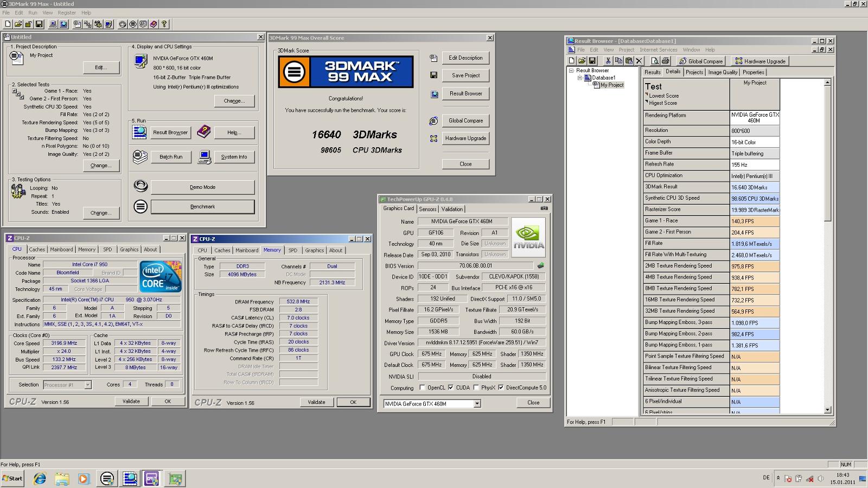Click Hardware Upgrade button in Result Browser toolbar
The height and width of the screenshot is (488, 868).
759,61
